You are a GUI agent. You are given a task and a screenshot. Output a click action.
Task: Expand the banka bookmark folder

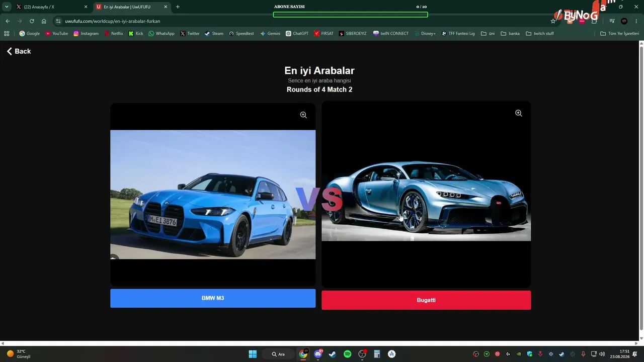coord(510,34)
